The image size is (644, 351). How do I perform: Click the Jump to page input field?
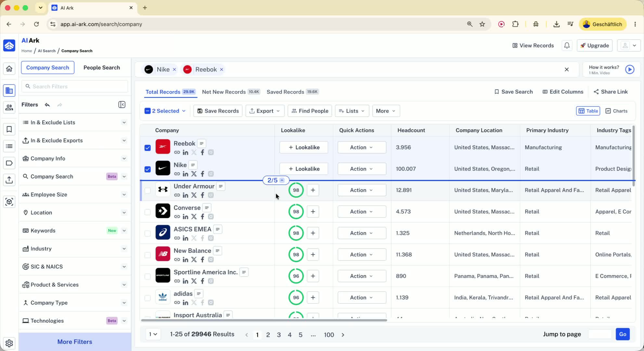(600, 334)
